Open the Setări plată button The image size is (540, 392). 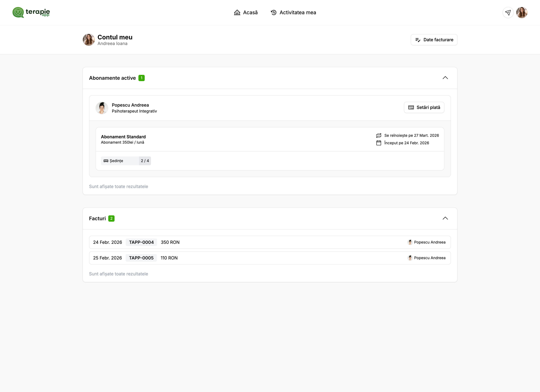click(x=424, y=107)
